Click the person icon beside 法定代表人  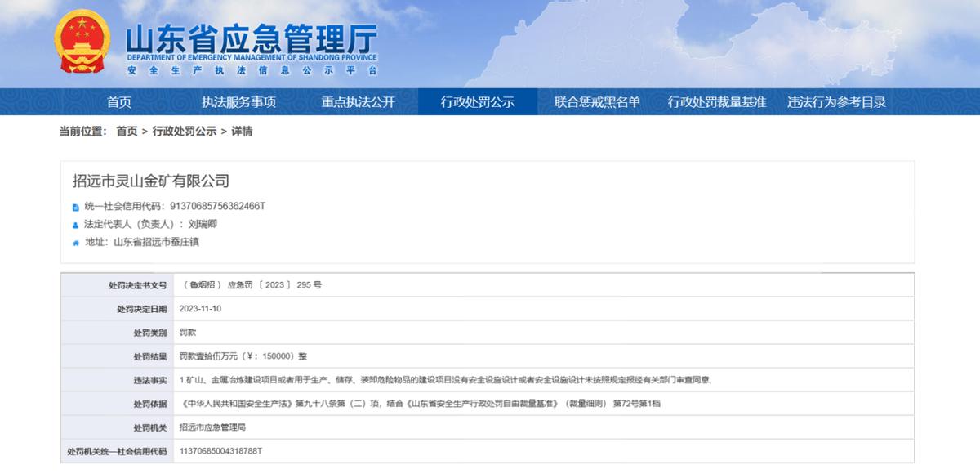76,225
